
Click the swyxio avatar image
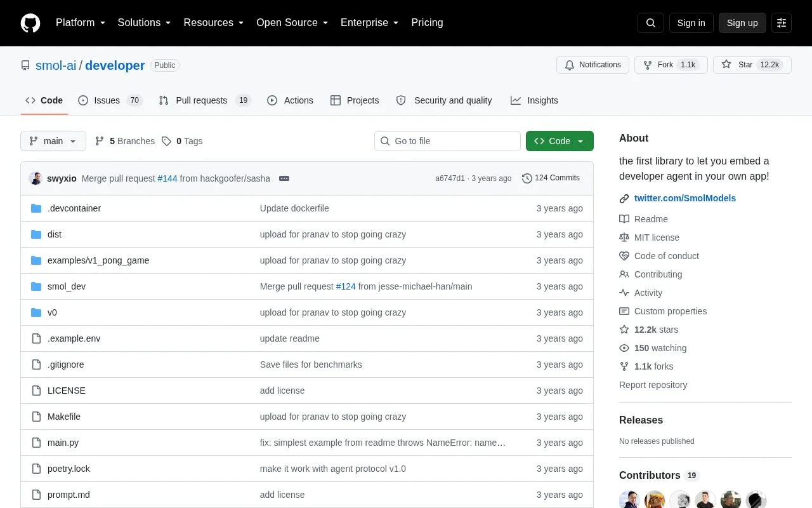tap(36, 178)
